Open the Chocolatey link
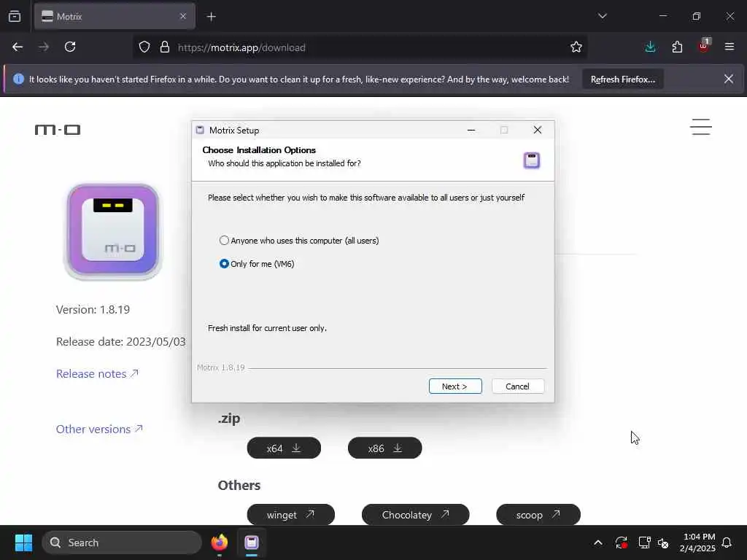 point(415,515)
